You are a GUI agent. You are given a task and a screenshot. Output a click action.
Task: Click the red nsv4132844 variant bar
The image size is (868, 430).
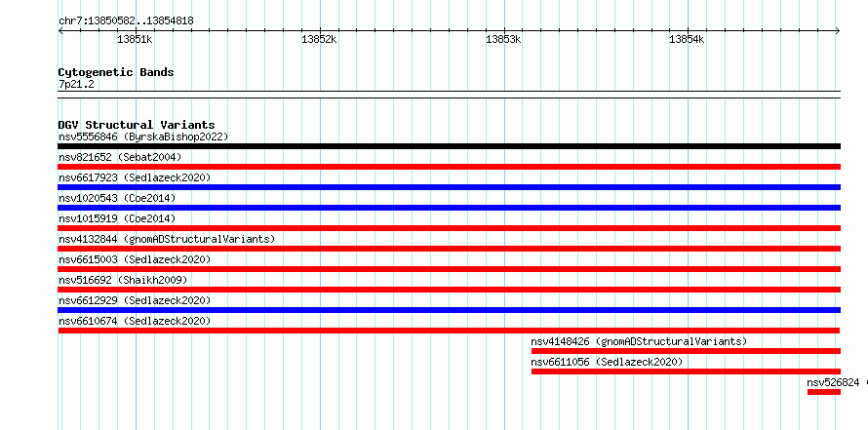tap(449, 249)
